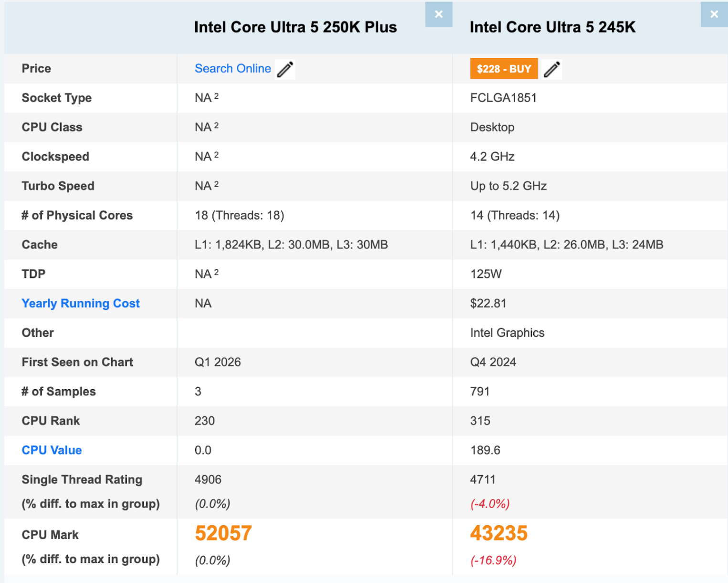Open the Yearly Running Cost explanation link
Image resolution: width=728 pixels, height=583 pixels.
tap(80, 303)
